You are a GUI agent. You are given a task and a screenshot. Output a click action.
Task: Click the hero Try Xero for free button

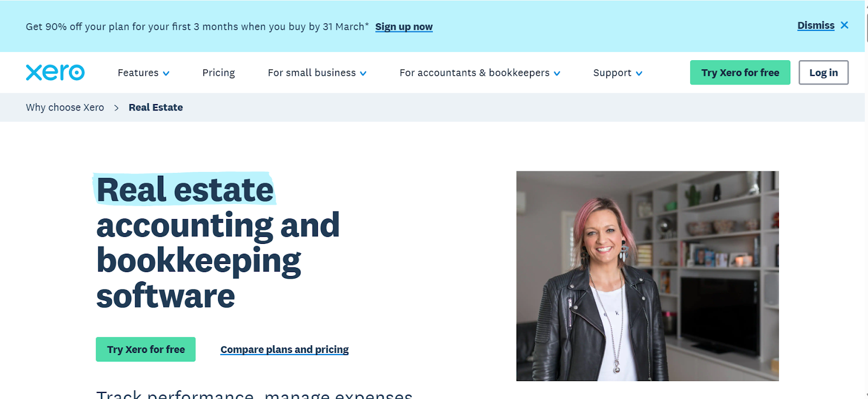point(146,350)
